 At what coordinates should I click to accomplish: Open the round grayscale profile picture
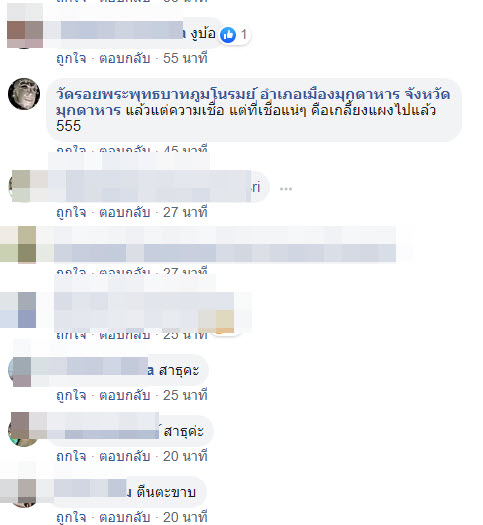[x=24, y=94]
